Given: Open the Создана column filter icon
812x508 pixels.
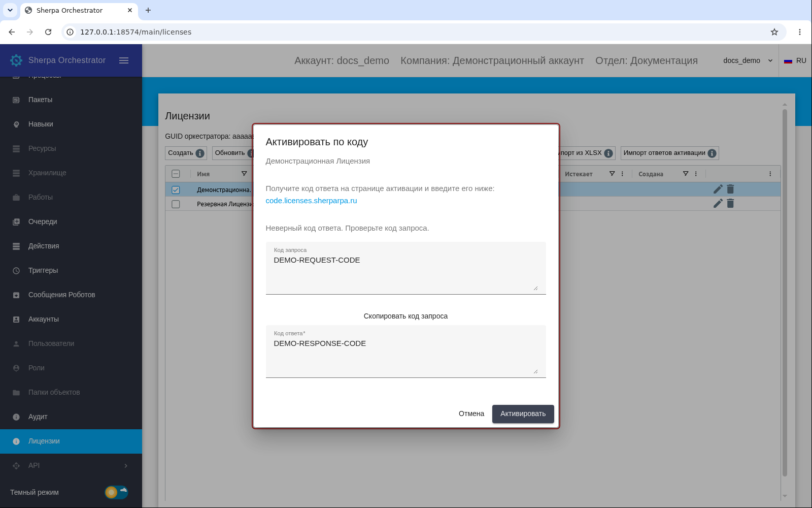Looking at the screenshot, I should 686,174.
